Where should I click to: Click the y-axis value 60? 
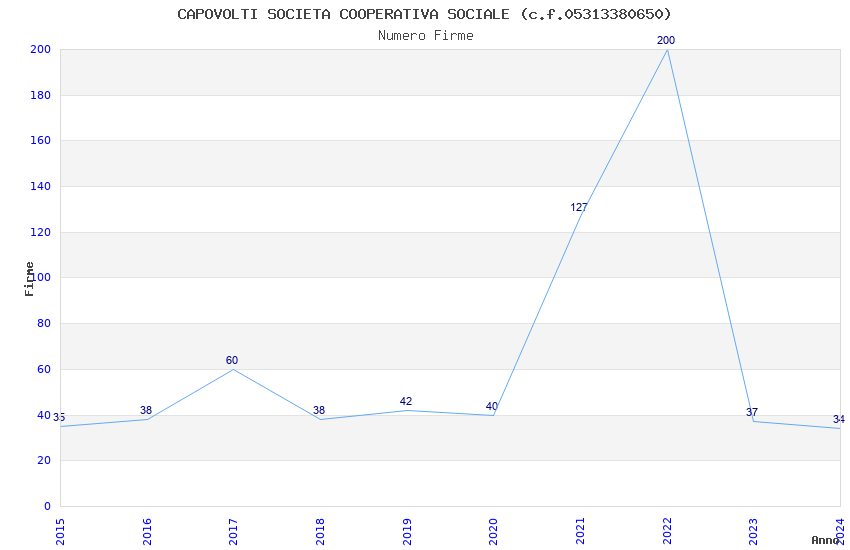44,370
